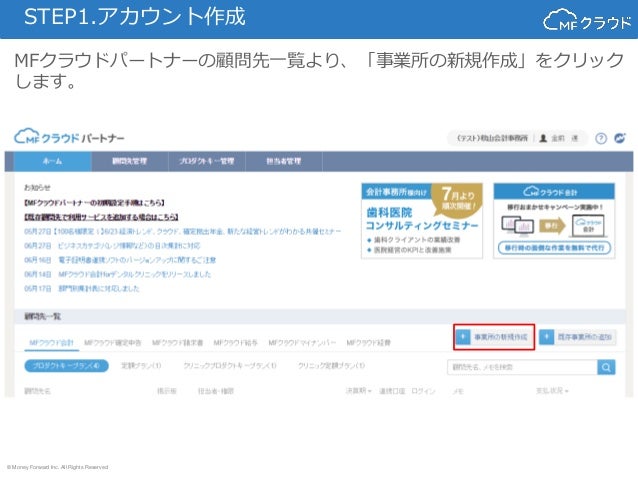Click the お知らせ heading
Screen dimensions: 638x479
click(37, 188)
